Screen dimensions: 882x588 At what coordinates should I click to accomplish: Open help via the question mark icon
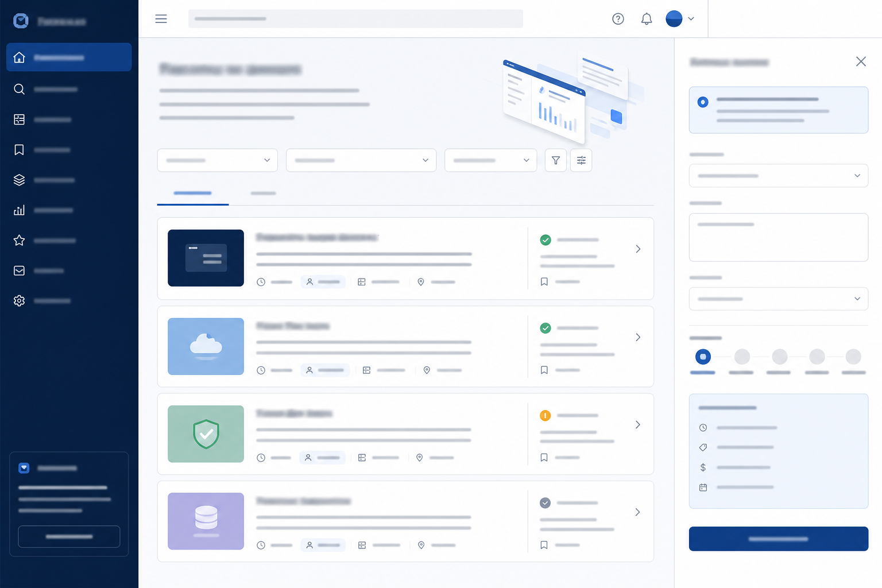pyautogui.click(x=618, y=19)
